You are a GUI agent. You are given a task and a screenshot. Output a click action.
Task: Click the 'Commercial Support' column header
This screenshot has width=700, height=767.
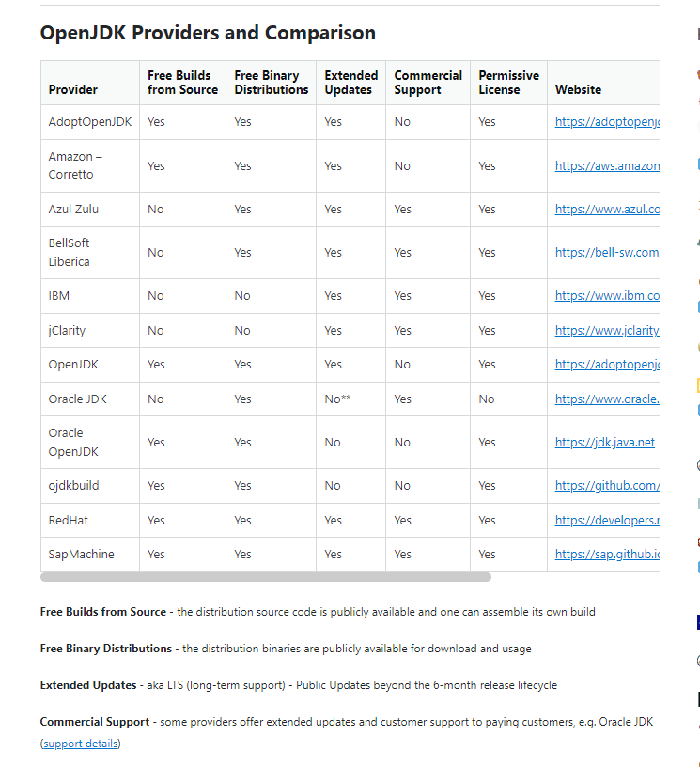click(x=428, y=83)
